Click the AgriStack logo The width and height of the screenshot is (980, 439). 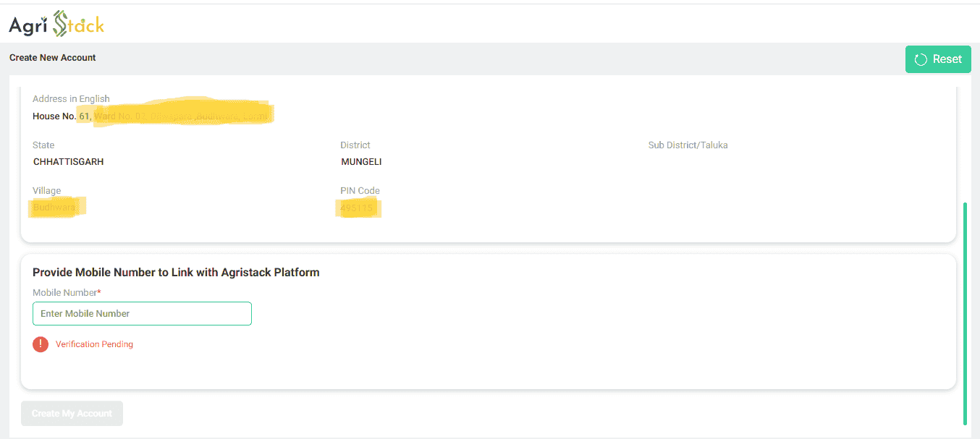(x=56, y=25)
